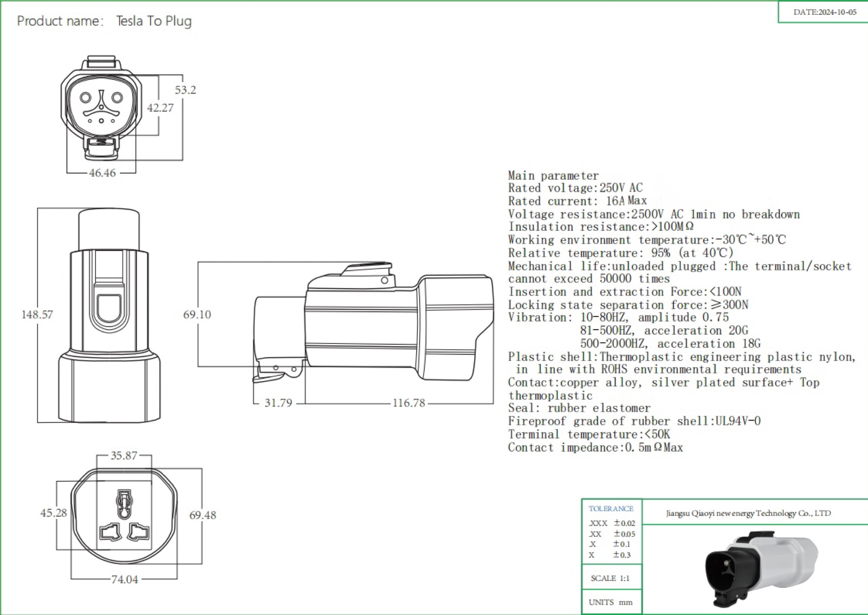The width and height of the screenshot is (868, 615).
Task: Click the SCALE 1:1 cell
Action: click(610, 579)
